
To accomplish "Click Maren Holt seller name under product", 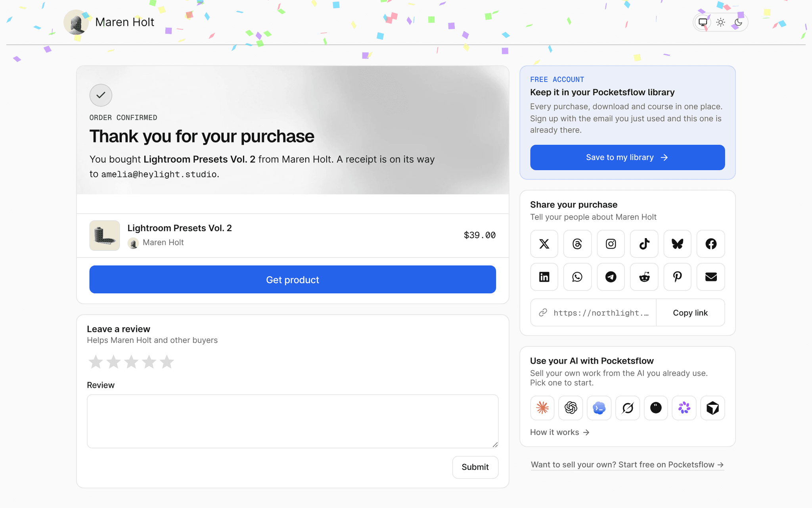I will 163,242.
